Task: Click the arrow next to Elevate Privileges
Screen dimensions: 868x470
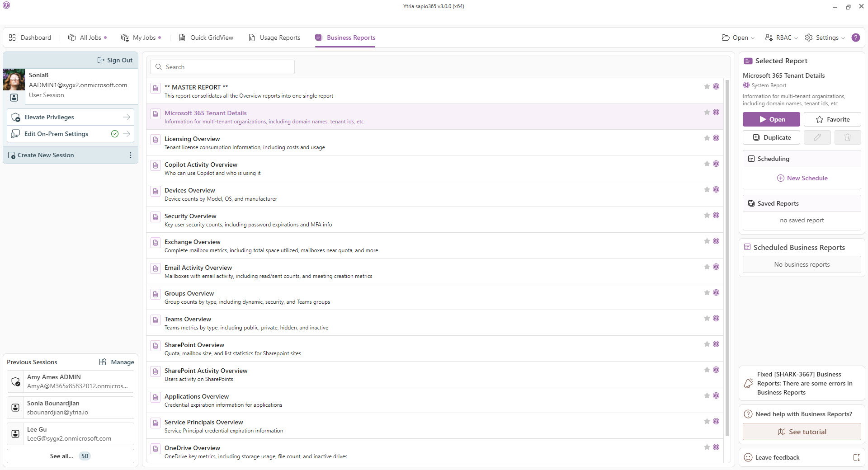Action: click(x=127, y=117)
